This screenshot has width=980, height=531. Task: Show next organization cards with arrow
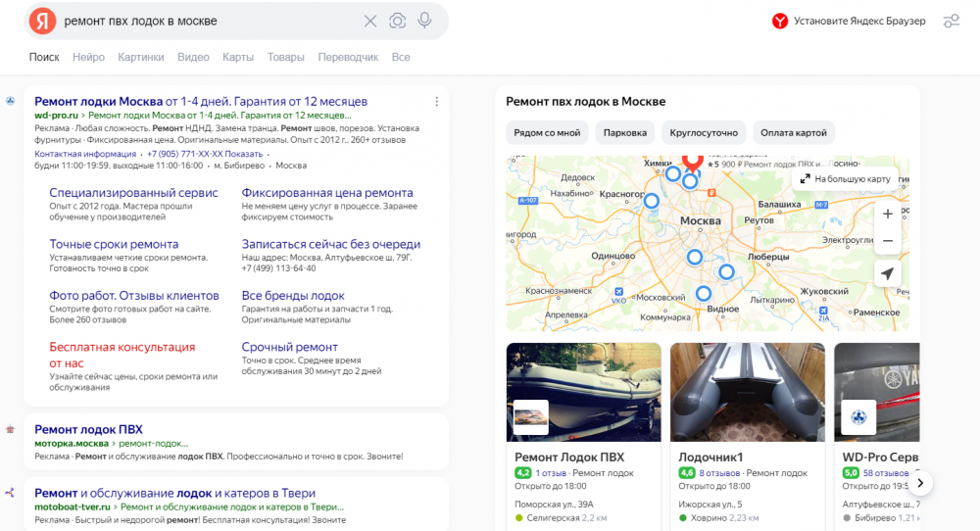[920, 482]
